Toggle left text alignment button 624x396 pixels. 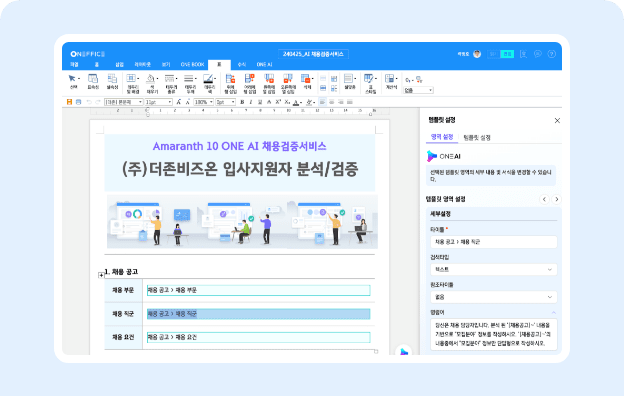(322, 102)
